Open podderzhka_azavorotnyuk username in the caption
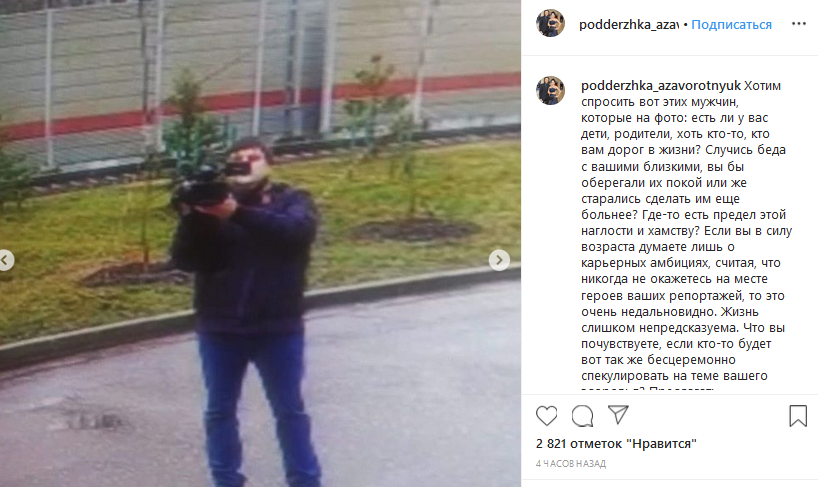The image size is (818, 487). point(661,86)
